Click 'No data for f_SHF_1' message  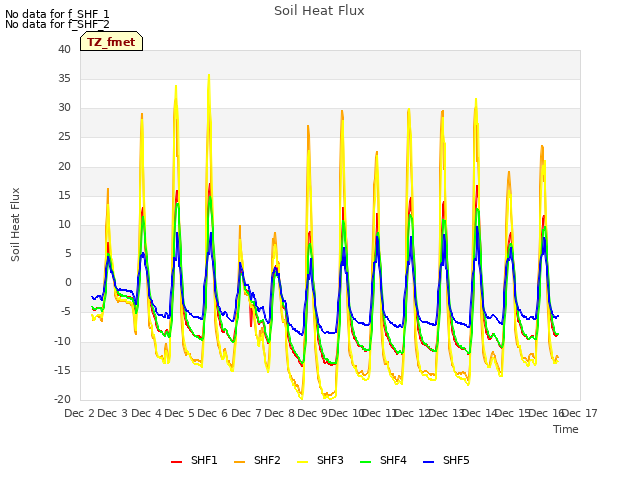click(x=57, y=14)
